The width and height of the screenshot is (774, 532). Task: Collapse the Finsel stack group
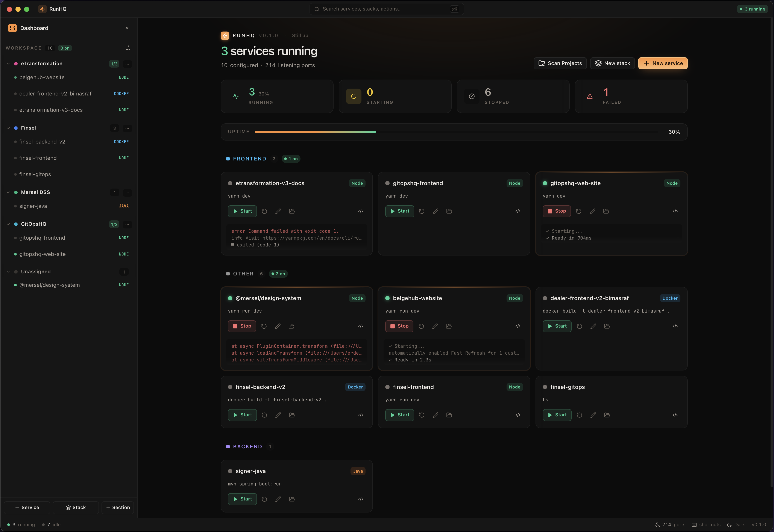8,128
